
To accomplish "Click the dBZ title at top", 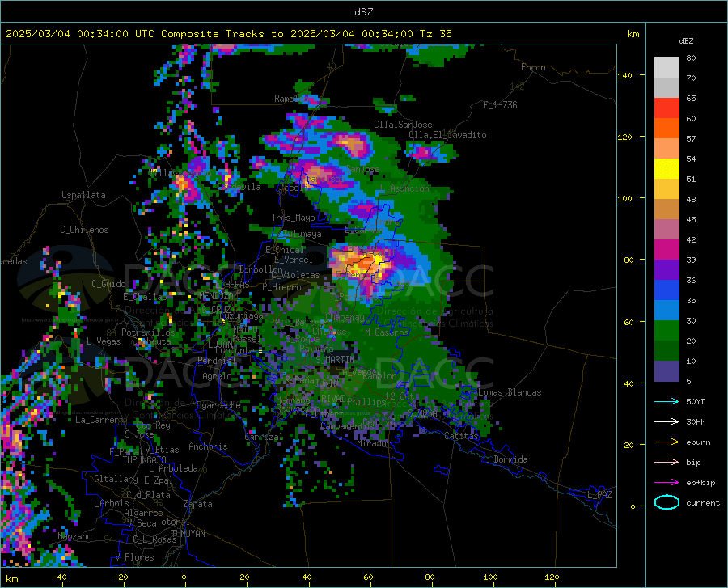I will coord(363,12).
